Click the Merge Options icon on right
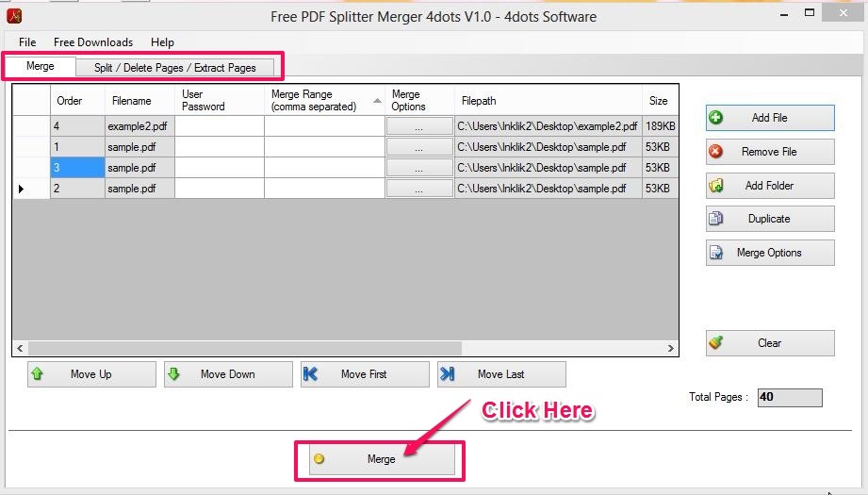This screenshot has width=868, height=495. 716,253
